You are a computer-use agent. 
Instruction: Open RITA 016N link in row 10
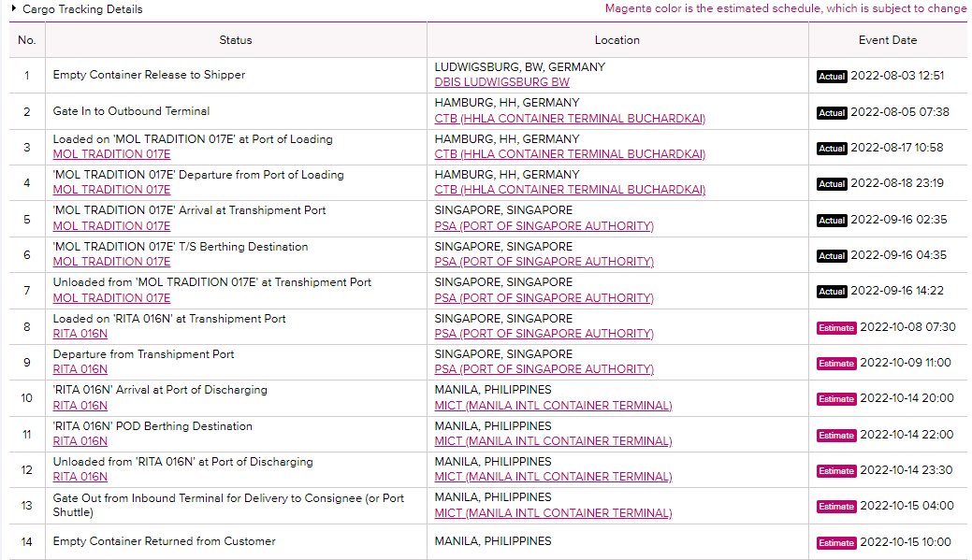tap(80, 405)
